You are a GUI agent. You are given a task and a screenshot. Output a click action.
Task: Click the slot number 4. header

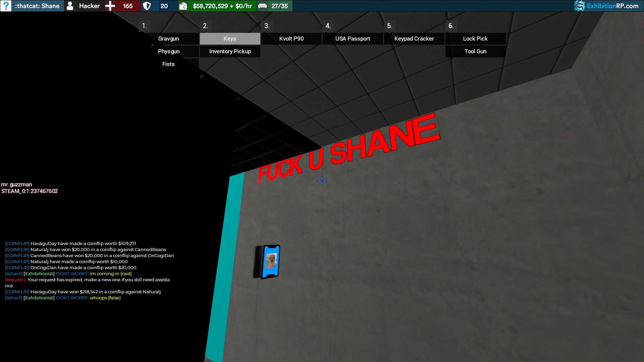click(x=328, y=26)
